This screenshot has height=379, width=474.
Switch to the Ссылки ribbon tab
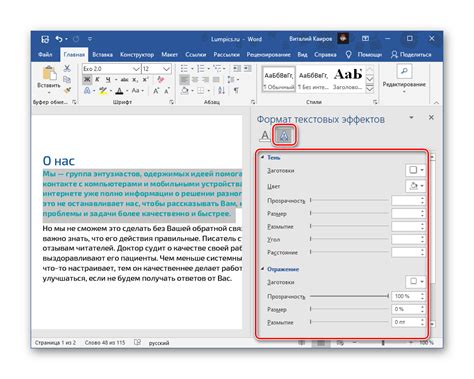click(196, 54)
